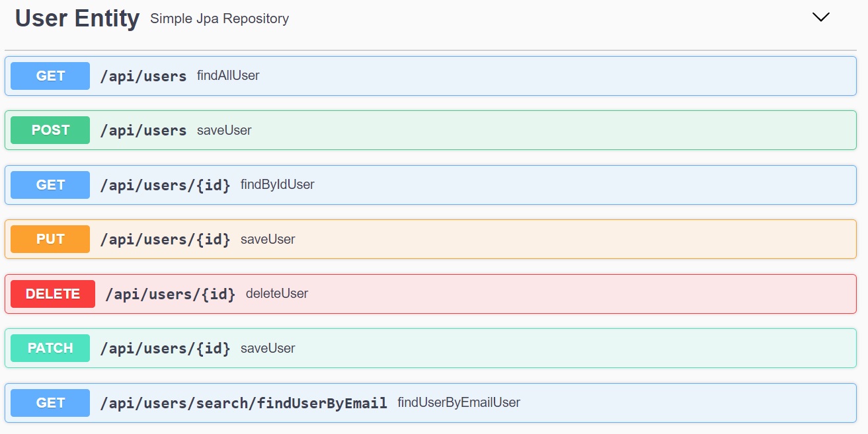The image size is (868, 434).
Task: Expand the deleteUser operation row
Action: [430, 294]
